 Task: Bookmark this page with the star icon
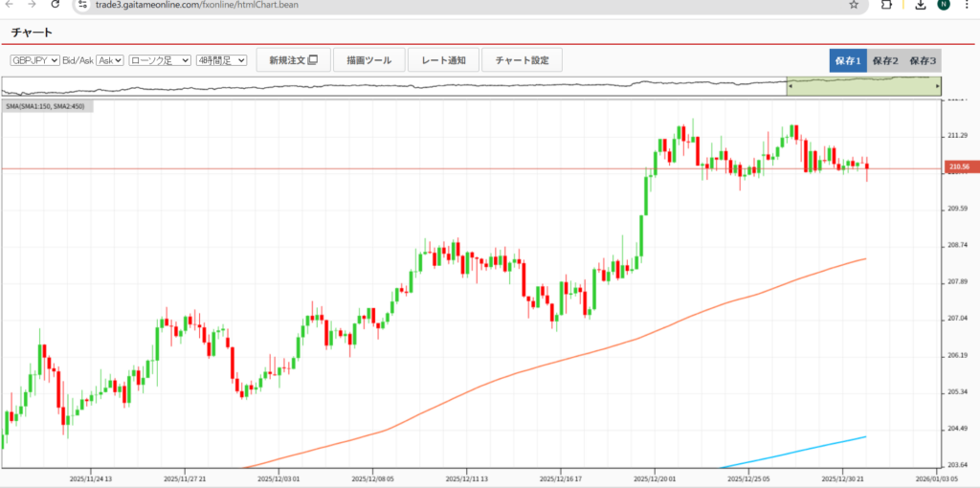pos(853,5)
